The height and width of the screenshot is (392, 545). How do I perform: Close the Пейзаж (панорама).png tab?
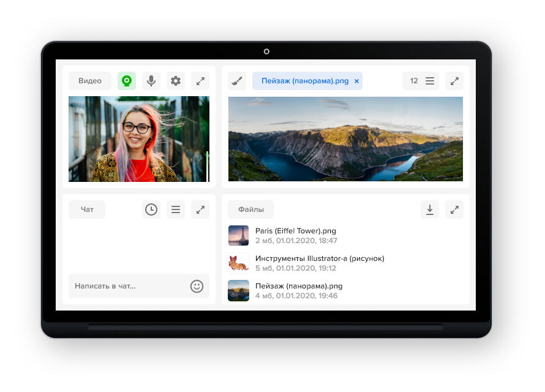tap(356, 81)
